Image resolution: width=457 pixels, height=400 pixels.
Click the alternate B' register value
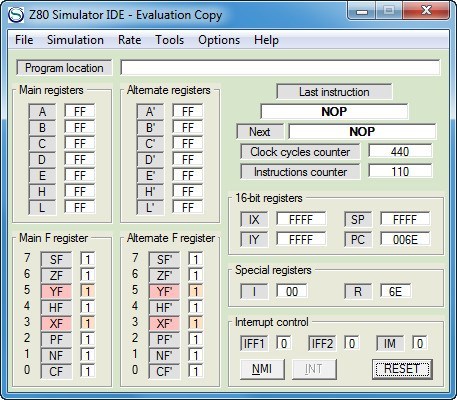(188, 127)
